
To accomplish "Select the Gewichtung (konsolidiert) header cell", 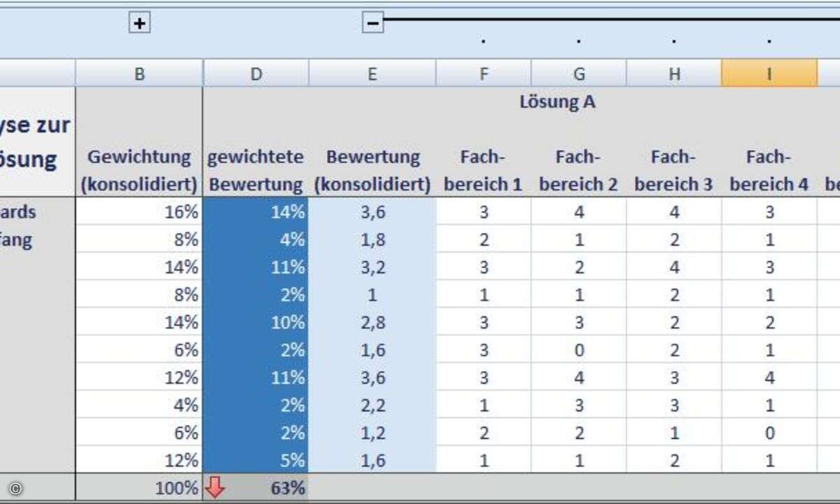I will [139, 170].
